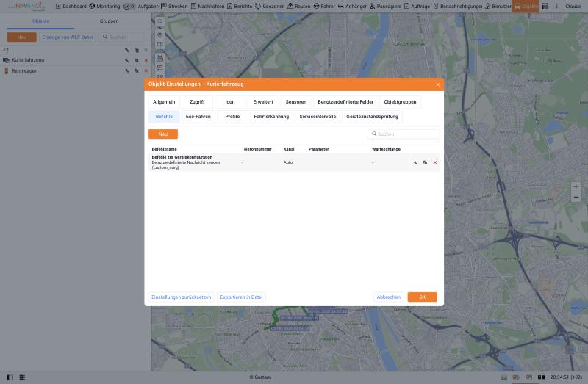Toggle map visibility eye icon
588x384 pixels.
click(x=159, y=35)
